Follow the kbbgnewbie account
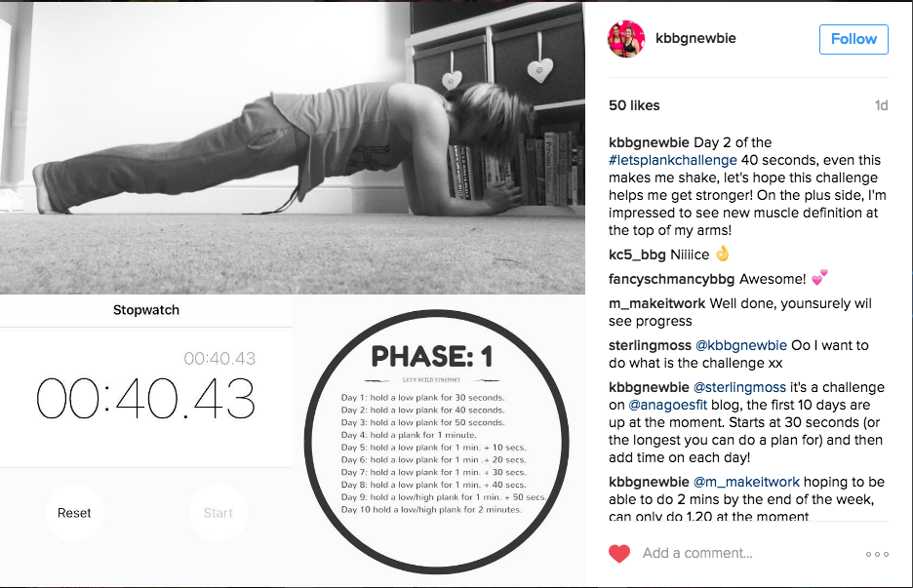 point(853,39)
